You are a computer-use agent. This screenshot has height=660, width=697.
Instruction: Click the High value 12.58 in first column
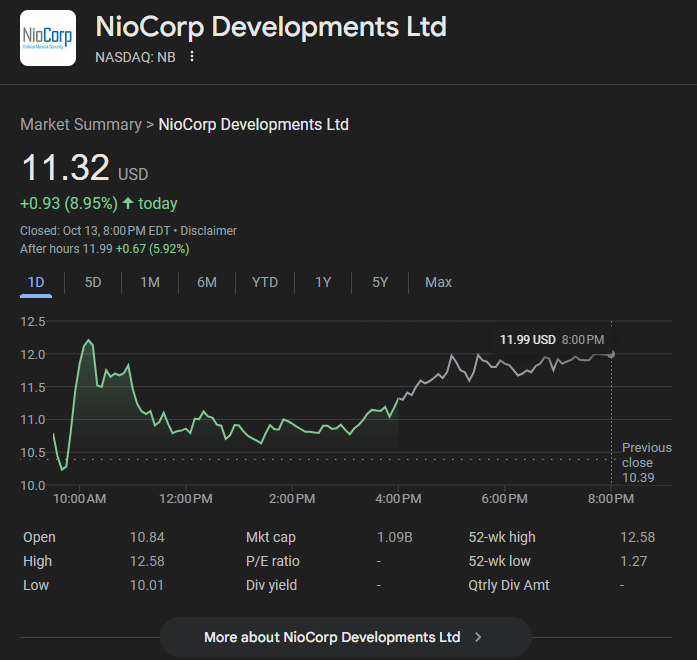(x=147, y=561)
